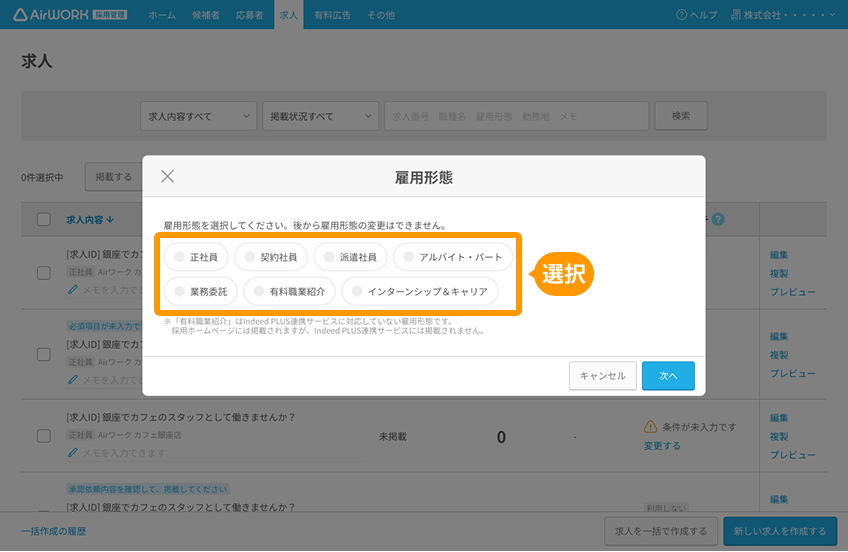The image size is (848, 552).
Task: Select the 正社員 radio option
Action: click(x=196, y=257)
